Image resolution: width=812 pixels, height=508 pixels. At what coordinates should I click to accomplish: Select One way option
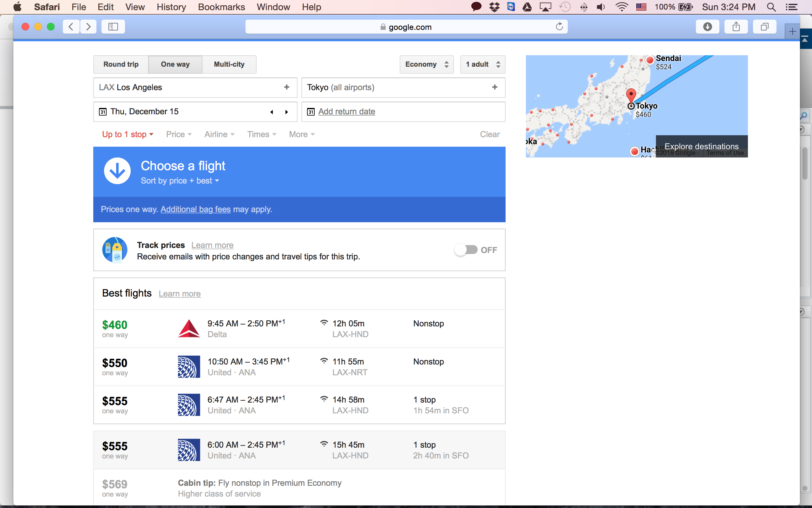click(175, 64)
